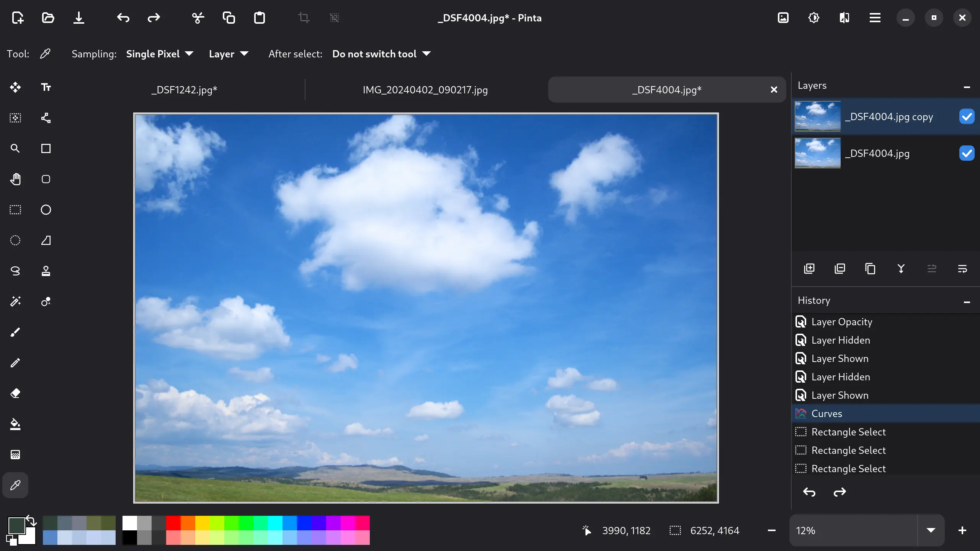Image resolution: width=980 pixels, height=551 pixels.
Task: Swap primary and secondary colors
Action: coord(31,521)
